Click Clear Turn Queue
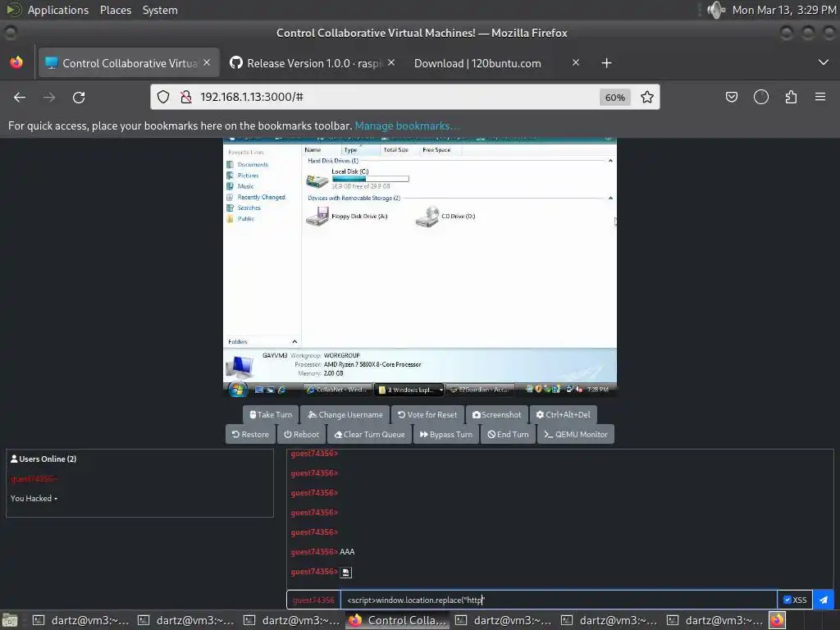The width and height of the screenshot is (840, 630). 369,435
